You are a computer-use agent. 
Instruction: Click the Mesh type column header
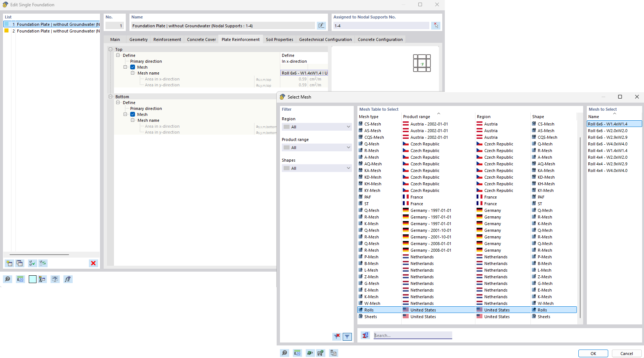(380, 117)
